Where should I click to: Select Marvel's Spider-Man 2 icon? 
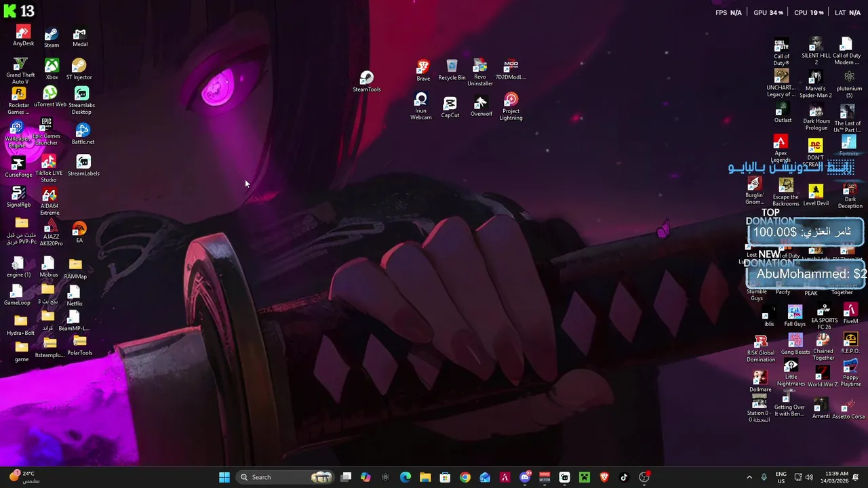(x=816, y=85)
